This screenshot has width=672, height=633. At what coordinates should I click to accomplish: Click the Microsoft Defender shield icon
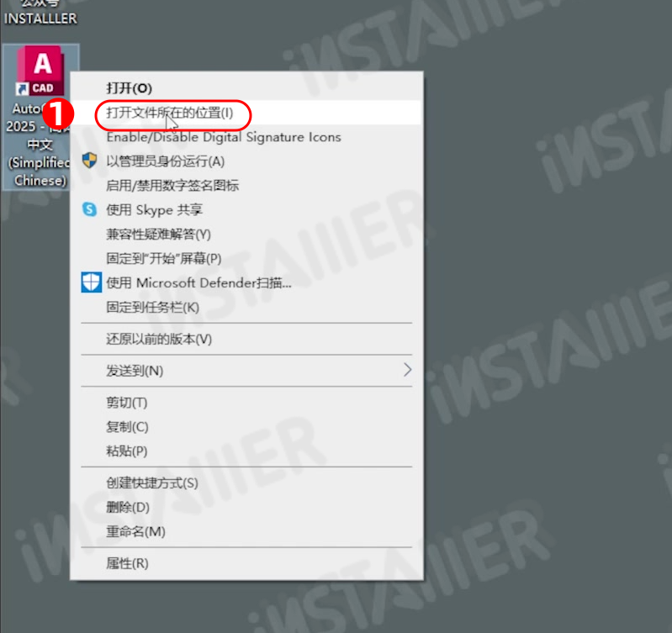[92, 282]
